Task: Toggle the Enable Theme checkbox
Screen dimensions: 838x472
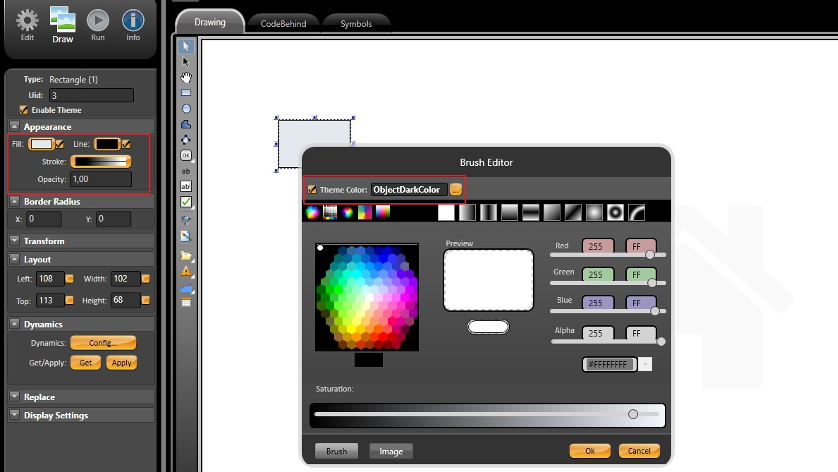Action: pos(24,110)
